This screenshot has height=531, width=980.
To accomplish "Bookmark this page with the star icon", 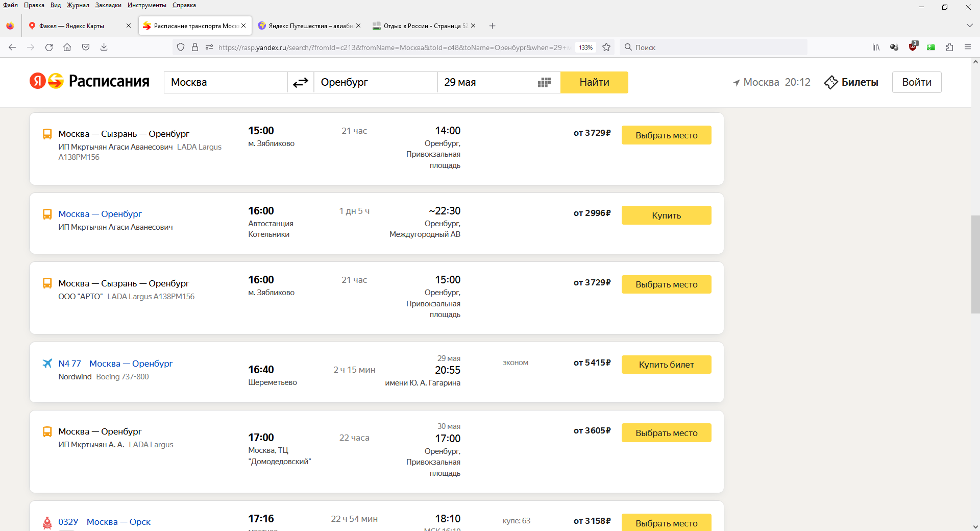I will click(606, 47).
